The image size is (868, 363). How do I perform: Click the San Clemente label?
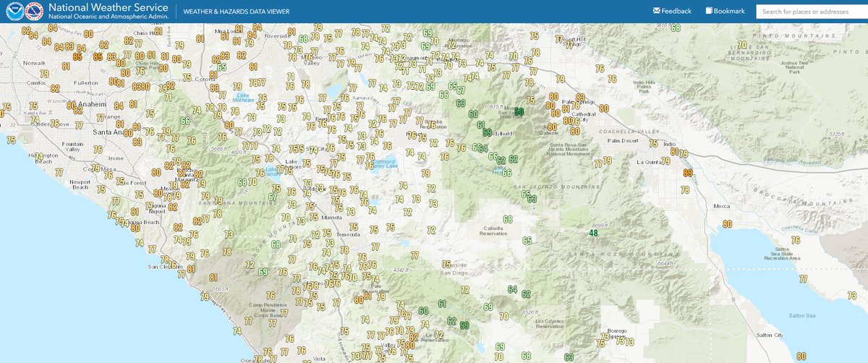(164, 267)
